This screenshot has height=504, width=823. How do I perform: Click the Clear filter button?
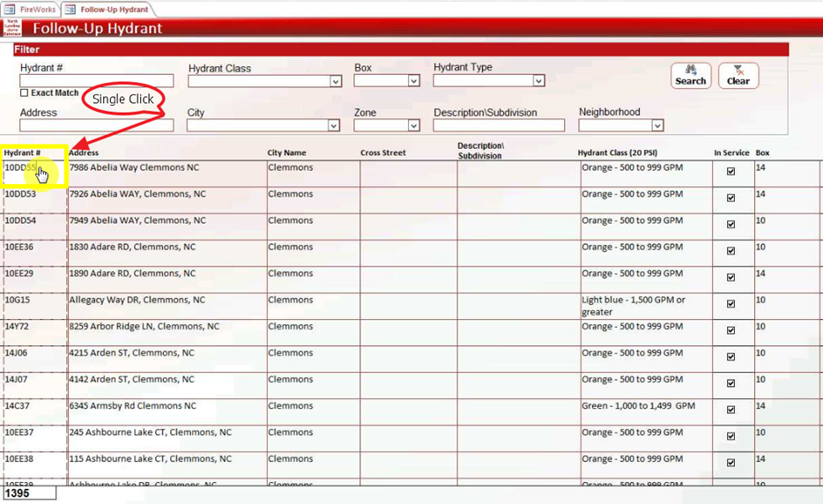738,76
